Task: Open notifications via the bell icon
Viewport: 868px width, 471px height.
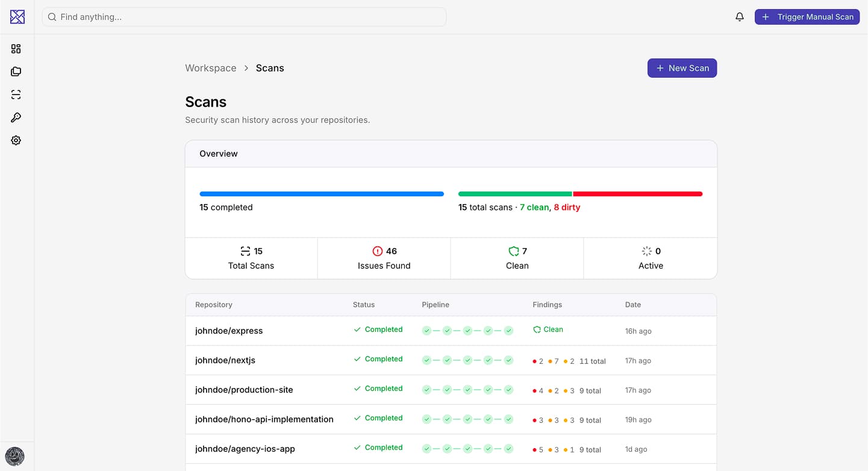Action: pyautogui.click(x=740, y=17)
